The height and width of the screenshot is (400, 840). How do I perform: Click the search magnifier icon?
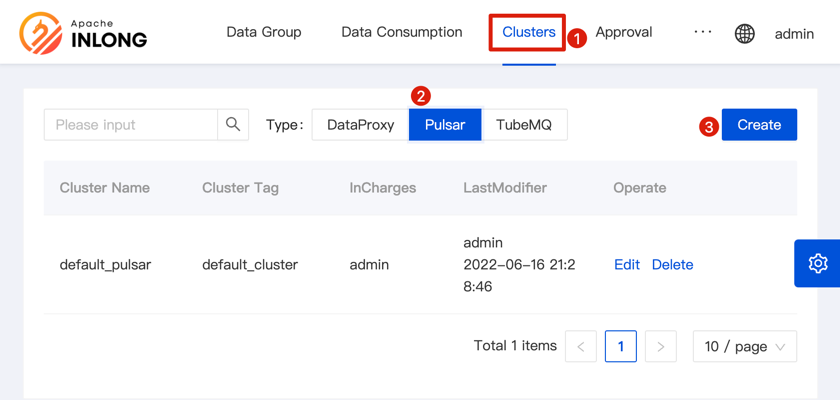point(233,125)
